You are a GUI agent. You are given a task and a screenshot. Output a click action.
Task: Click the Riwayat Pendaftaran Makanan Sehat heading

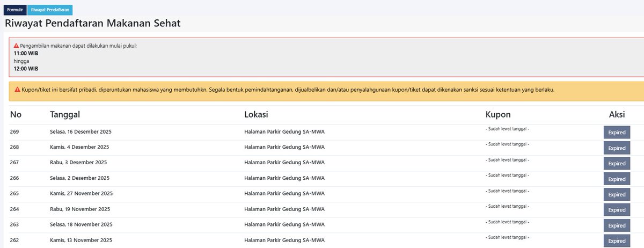[93, 24]
